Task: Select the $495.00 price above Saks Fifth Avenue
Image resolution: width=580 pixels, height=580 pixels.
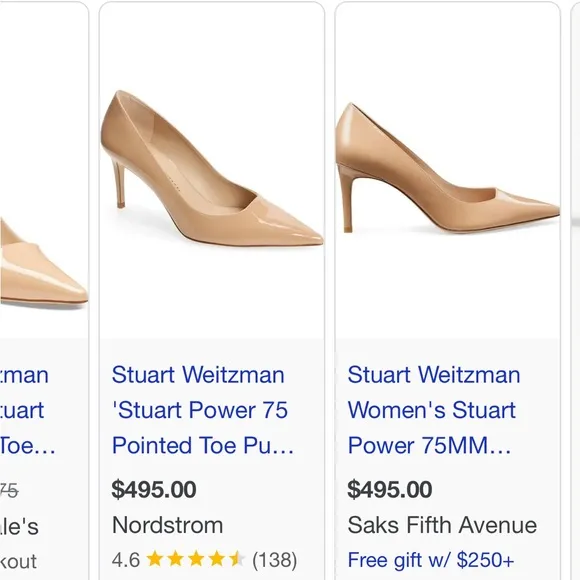Action: coord(390,489)
